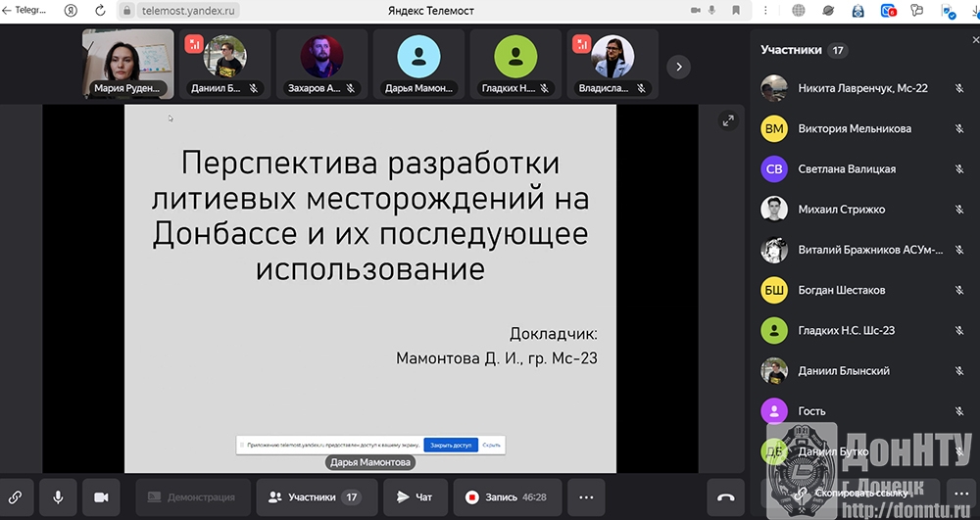Start screen sharing with Демонстрация button
980x520 pixels.
pos(191,497)
